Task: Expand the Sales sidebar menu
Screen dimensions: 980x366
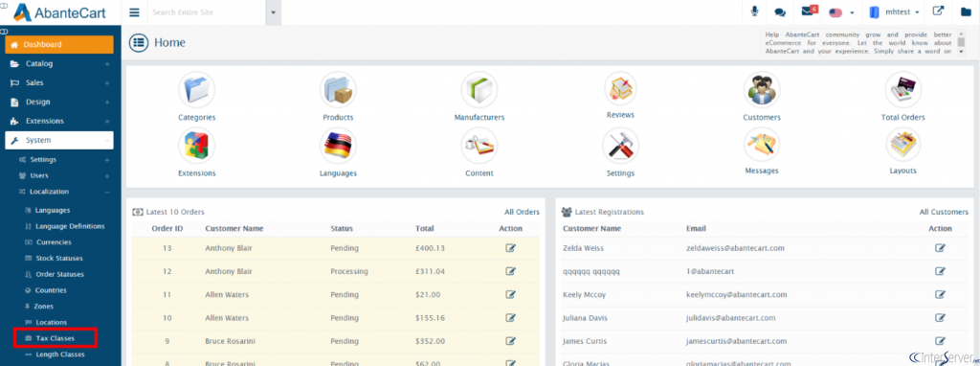Action: tap(59, 82)
